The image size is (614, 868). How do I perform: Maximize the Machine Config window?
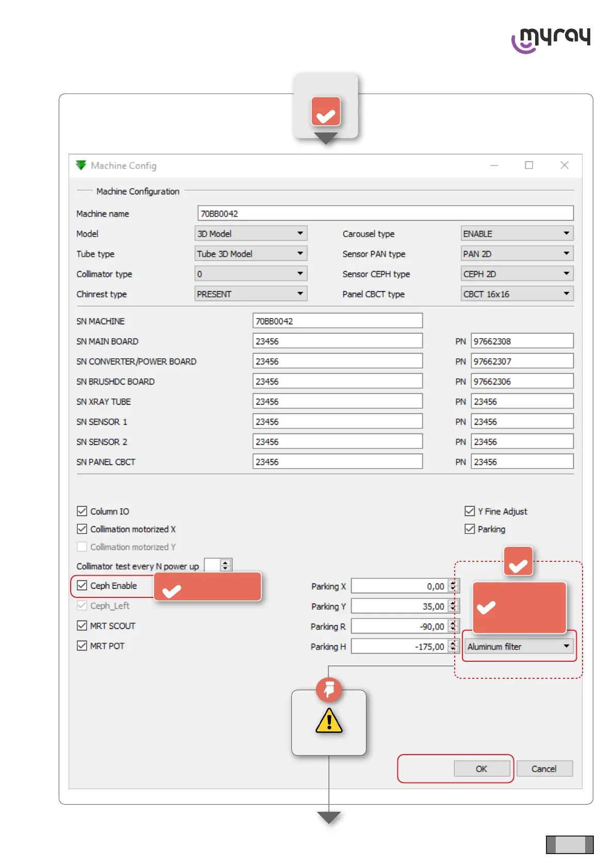tap(529, 165)
